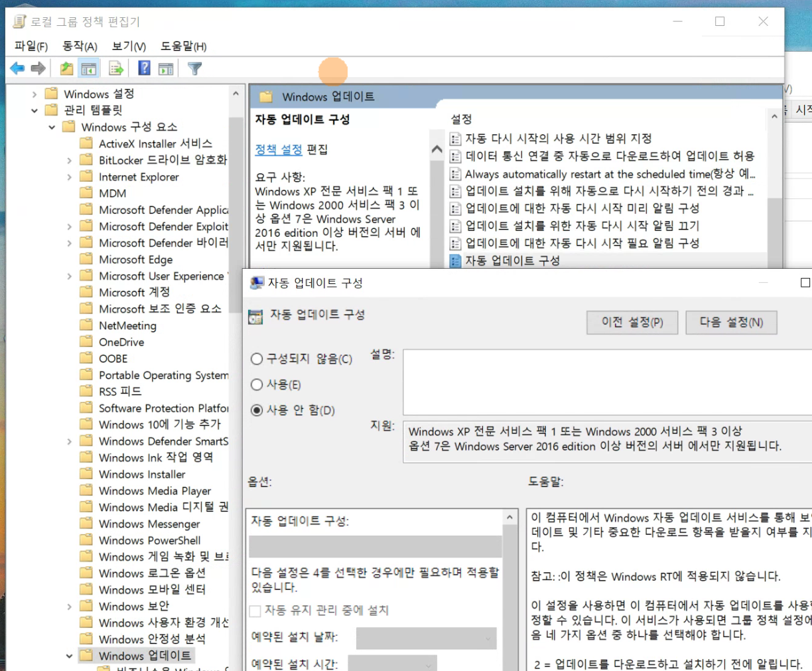812x671 pixels.
Task: Expand the Microsoft Defender Exploit node
Action: (x=69, y=226)
